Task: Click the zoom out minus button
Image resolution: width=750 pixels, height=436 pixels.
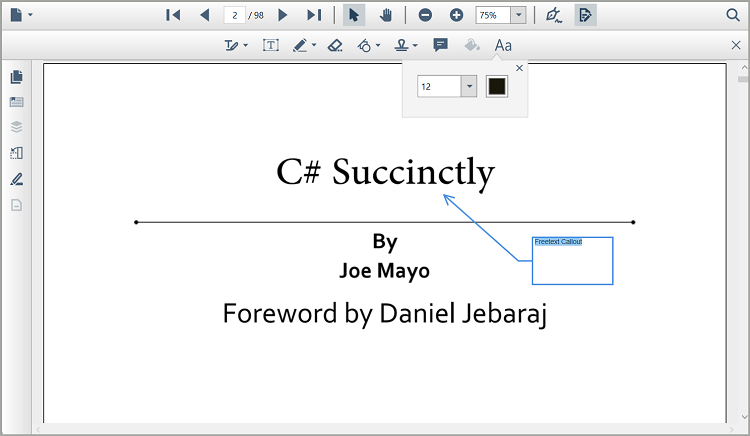Action: click(x=425, y=15)
